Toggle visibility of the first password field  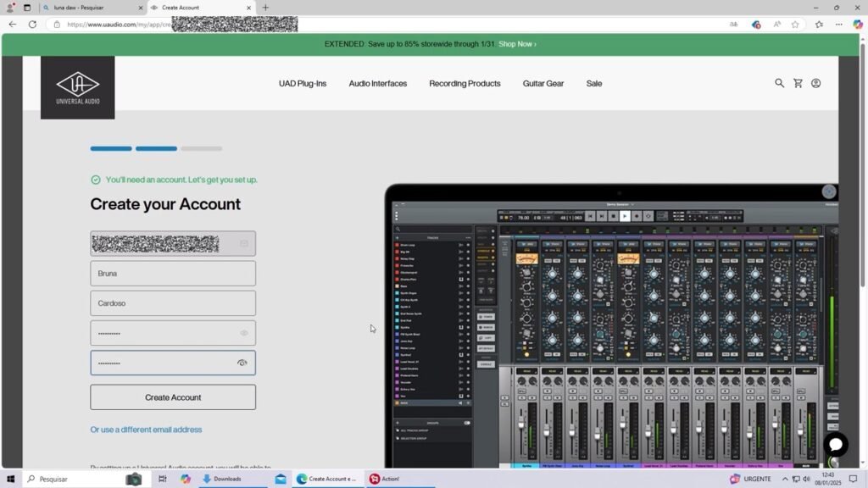pos(244,333)
